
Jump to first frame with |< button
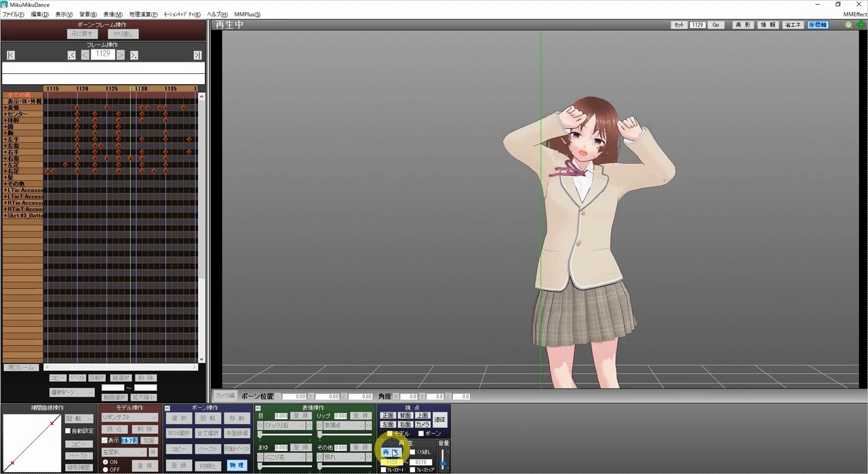coord(10,55)
